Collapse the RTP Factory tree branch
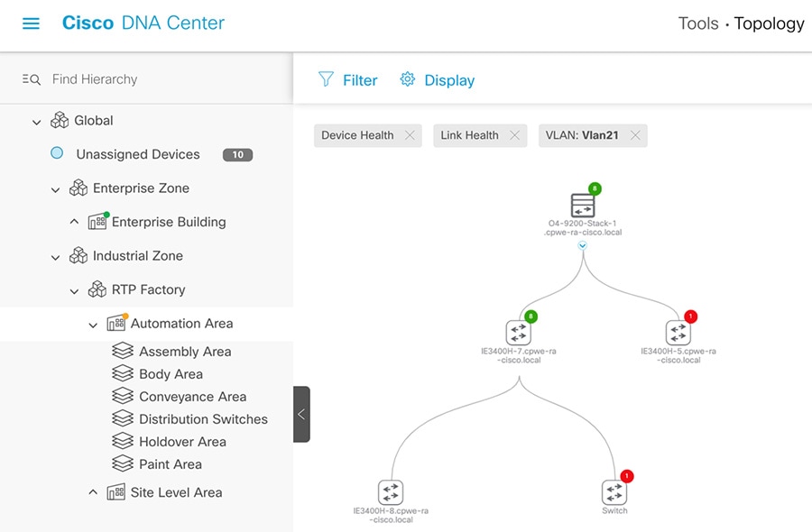This screenshot has width=812, height=532. [x=75, y=289]
